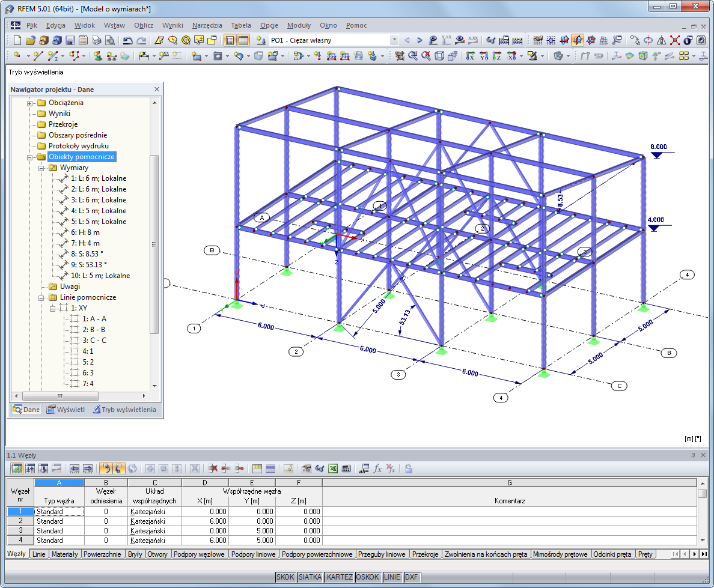This screenshot has height=588, width=714.
Task: Select dimension 8: S: 8.53 ° in tree
Action: point(87,254)
